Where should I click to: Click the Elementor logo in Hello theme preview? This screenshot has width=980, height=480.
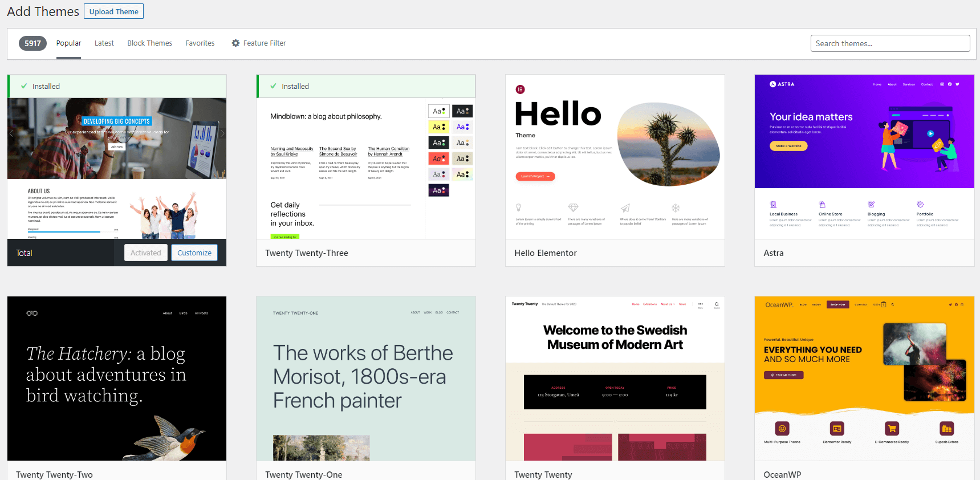tap(520, 90)
